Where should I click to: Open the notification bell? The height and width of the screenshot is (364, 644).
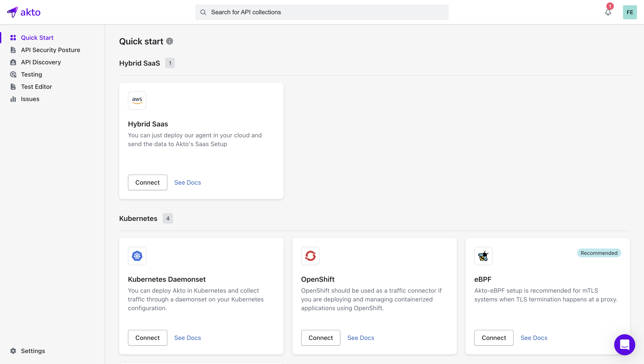608,12
